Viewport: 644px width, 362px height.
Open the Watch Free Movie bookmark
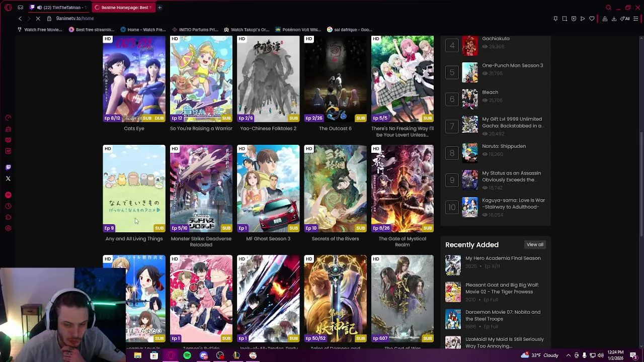coord(39,30)
